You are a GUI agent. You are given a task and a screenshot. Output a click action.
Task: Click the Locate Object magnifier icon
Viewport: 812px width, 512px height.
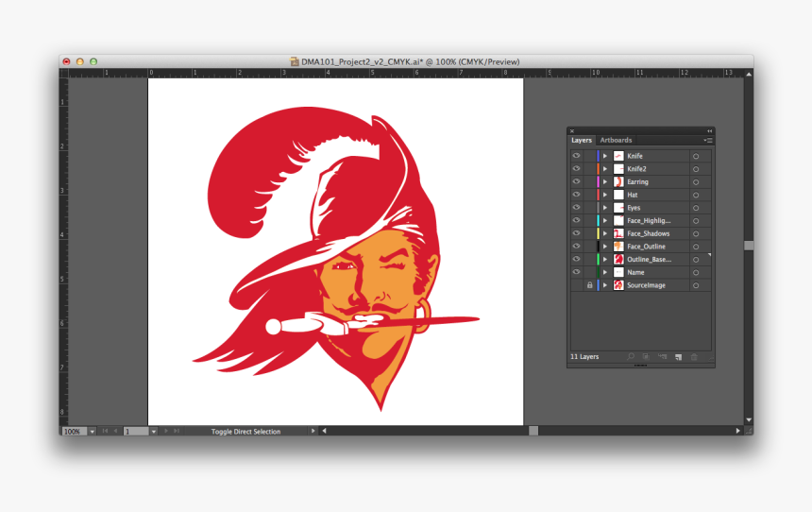tap(630, 356)
